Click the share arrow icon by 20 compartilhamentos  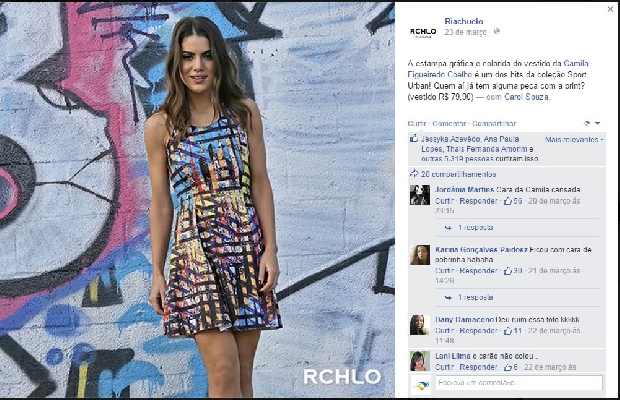tap(414, 174)
